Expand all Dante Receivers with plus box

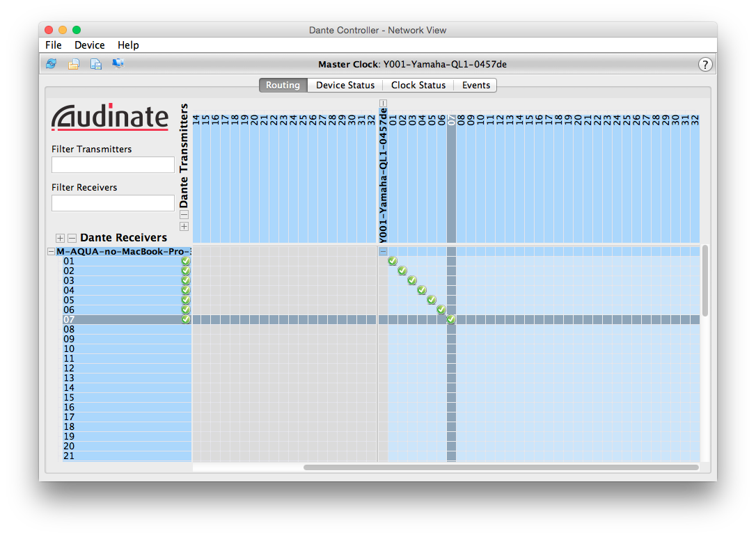click(x=61, y=238)
